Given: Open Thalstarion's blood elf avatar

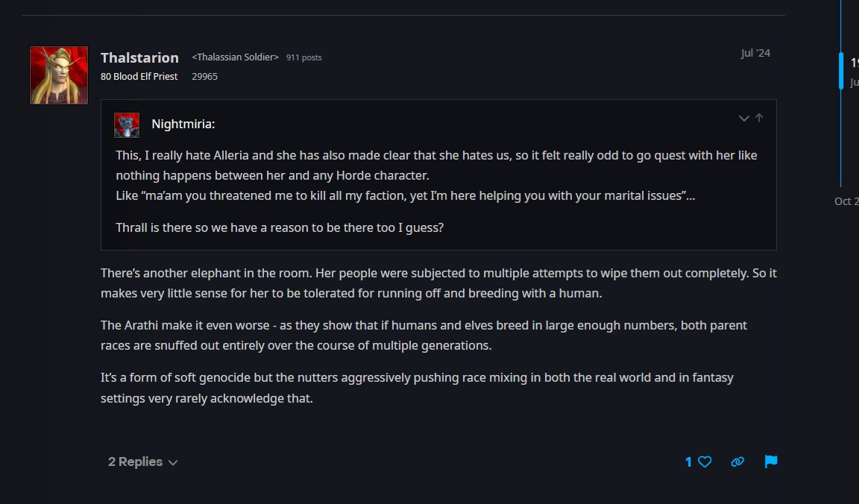Looking at the screenshot, I should (59, 75).
